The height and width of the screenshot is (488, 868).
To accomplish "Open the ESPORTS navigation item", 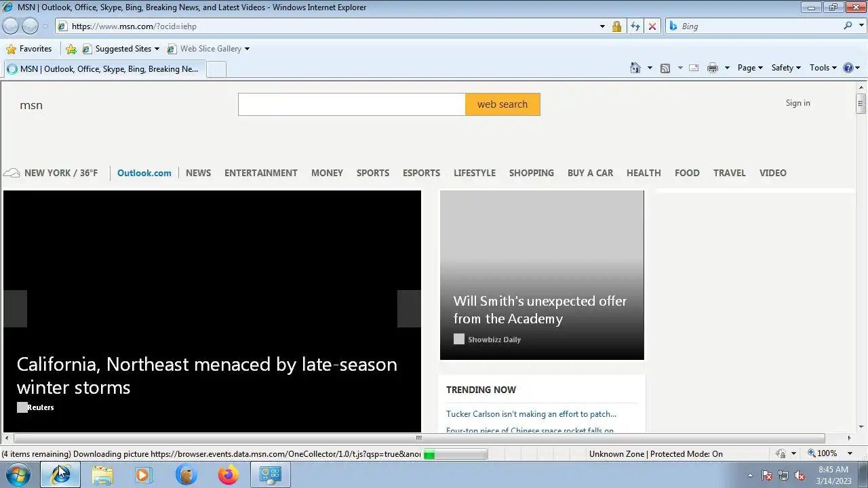I will coord(421,173).
